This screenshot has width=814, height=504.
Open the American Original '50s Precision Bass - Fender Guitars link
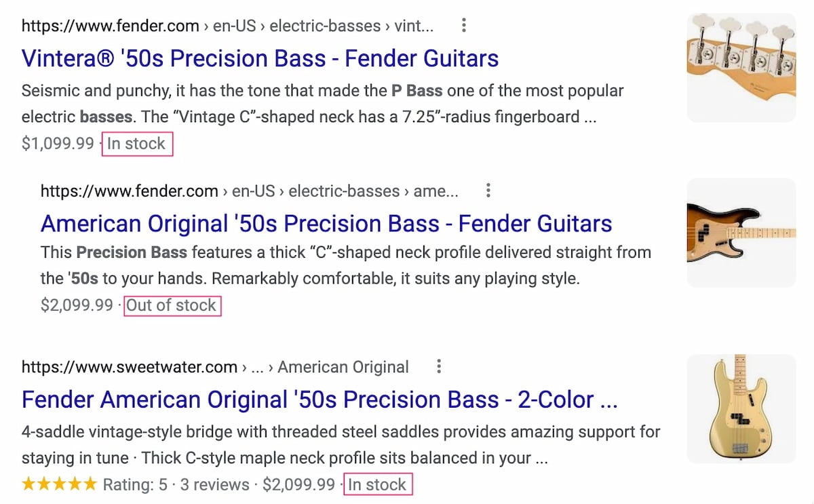[326, 223]
